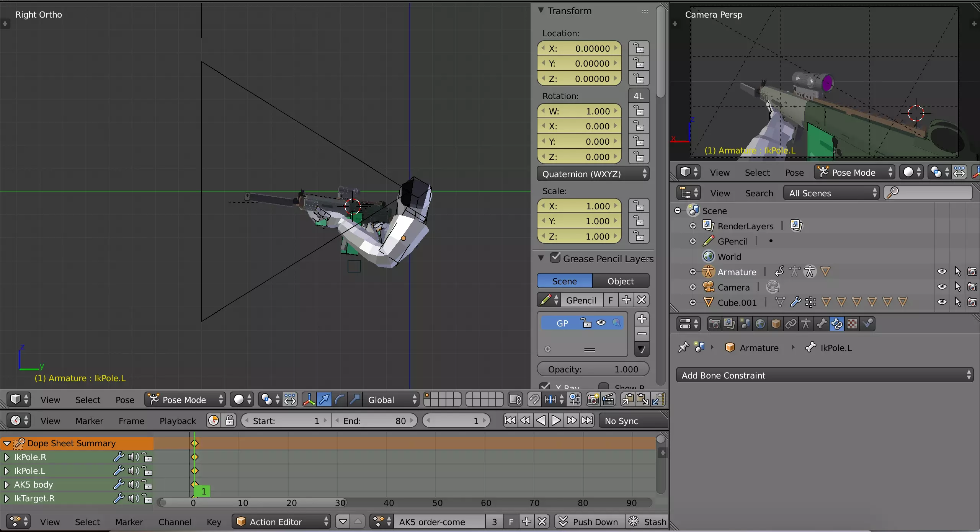This screenshot has width=980, height=532.
Task: Open the Add Bone Constraint dropdown
Action: pyautogui.click(x=825, y=375)
